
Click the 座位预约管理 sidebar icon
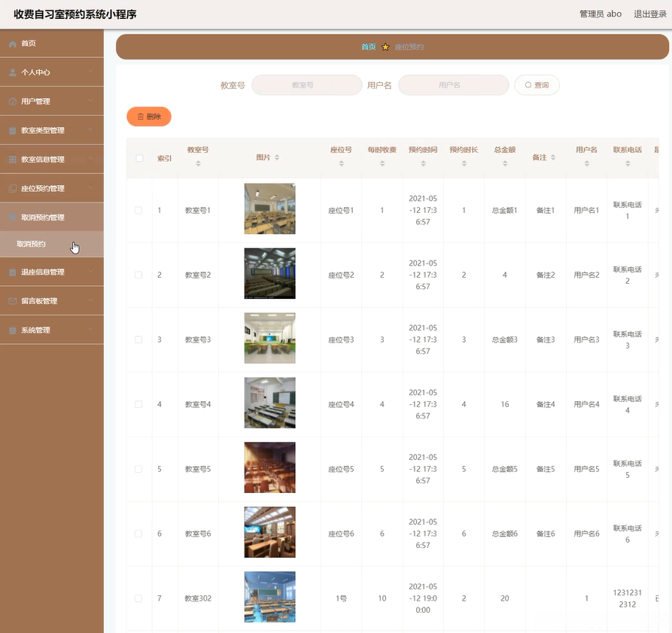tap(13, 188)
